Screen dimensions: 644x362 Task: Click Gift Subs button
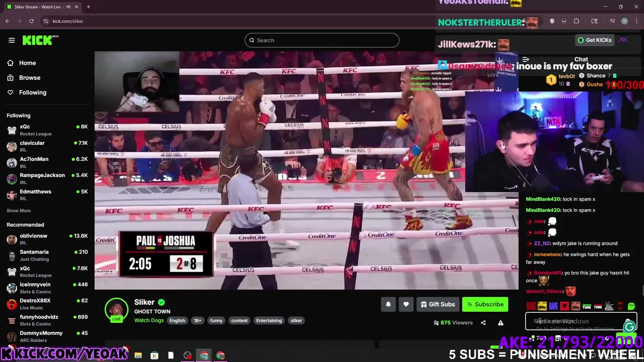coord(438,304)
